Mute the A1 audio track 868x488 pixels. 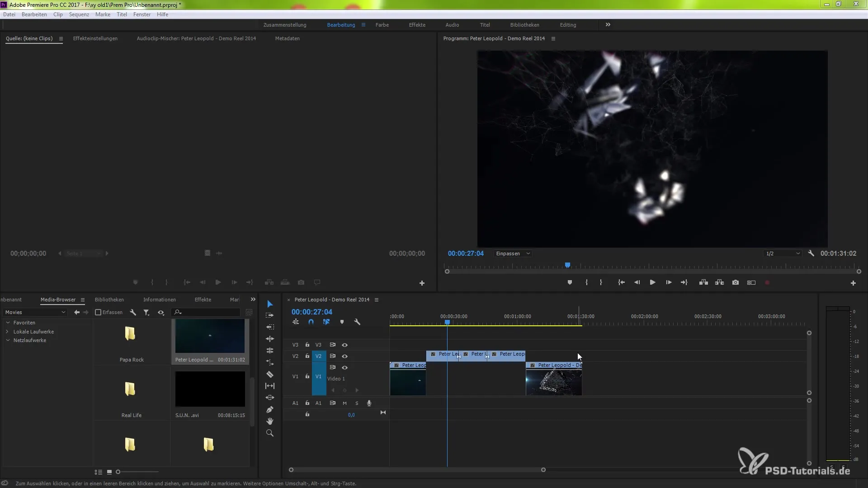[344, 403]
